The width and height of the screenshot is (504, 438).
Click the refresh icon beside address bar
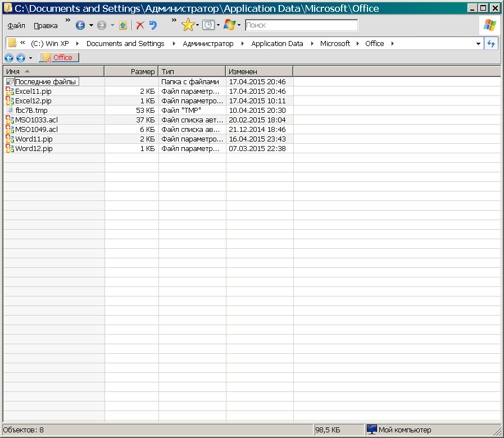tap(492, 44)
